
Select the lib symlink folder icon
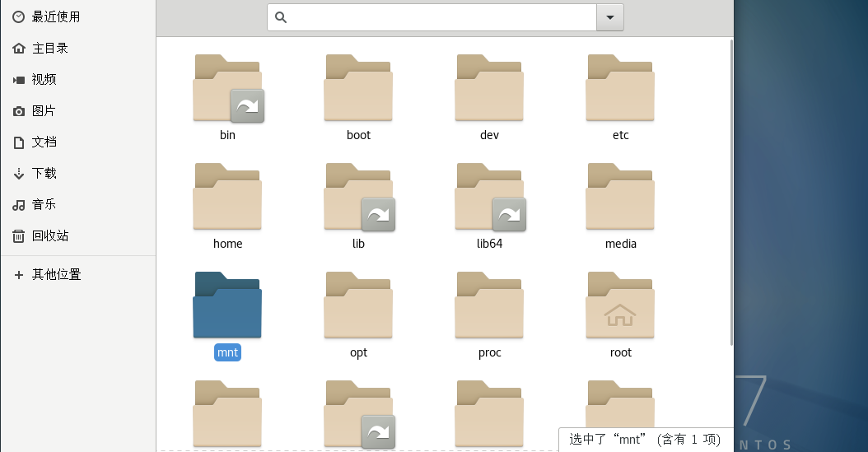359,197
